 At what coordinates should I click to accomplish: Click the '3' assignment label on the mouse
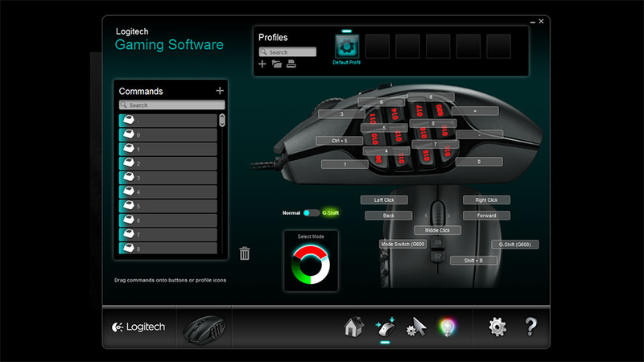341,113
